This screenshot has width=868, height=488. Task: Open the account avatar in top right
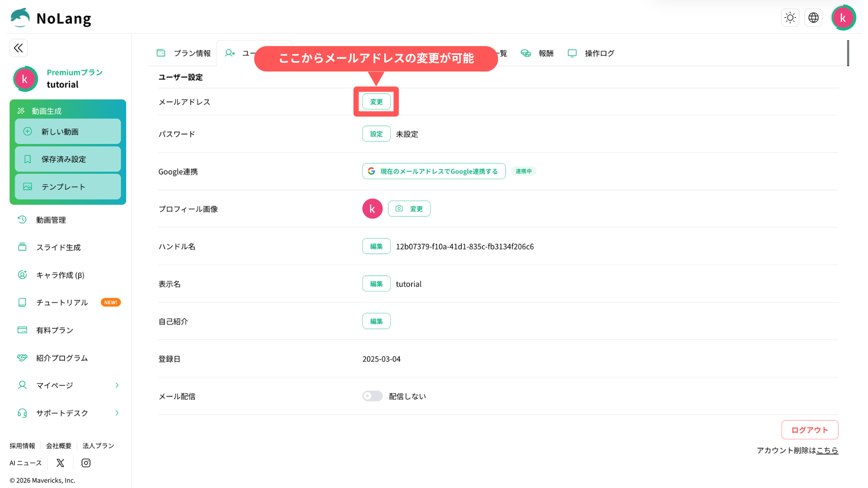tap(843, 18)
